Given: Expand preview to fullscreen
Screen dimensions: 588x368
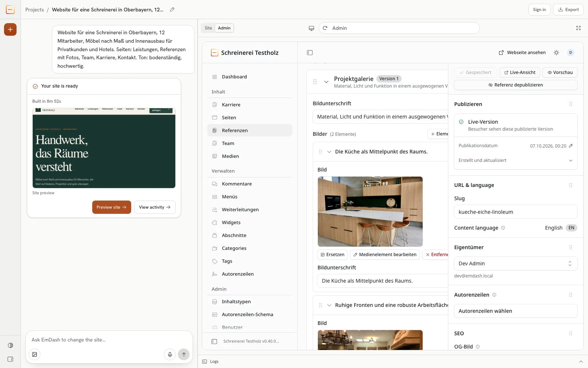Looking at the screenshot, I should 578,28.
